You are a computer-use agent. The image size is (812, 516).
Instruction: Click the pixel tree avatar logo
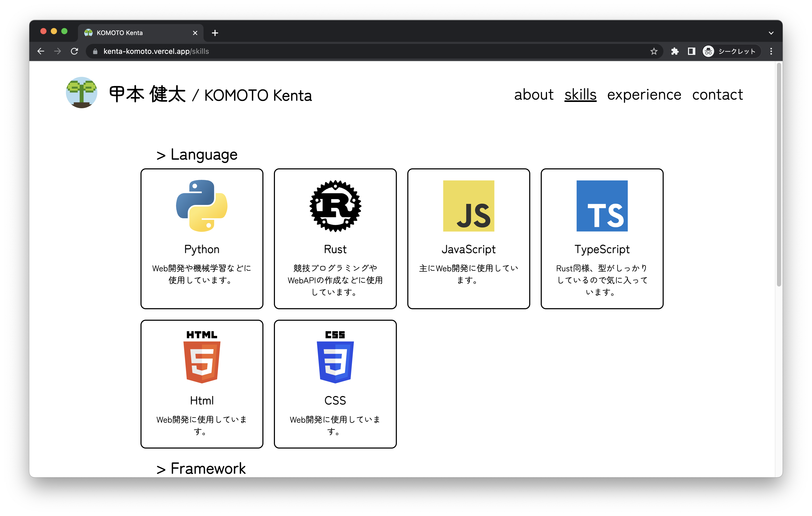tap(82, 93)
